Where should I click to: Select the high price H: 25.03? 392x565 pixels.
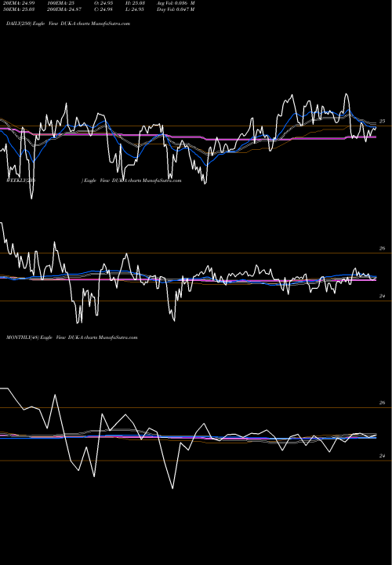point(136,3)
